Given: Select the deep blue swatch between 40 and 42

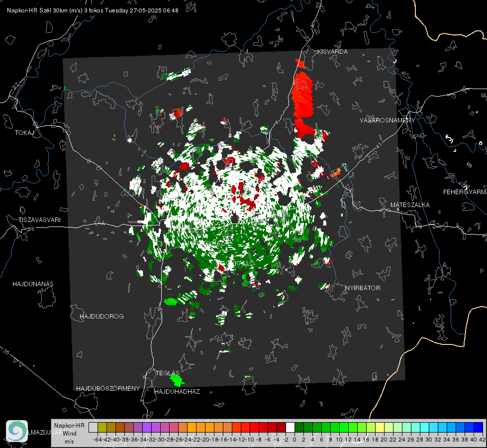Looking at the screenshot, I should (x=479, y=427).
